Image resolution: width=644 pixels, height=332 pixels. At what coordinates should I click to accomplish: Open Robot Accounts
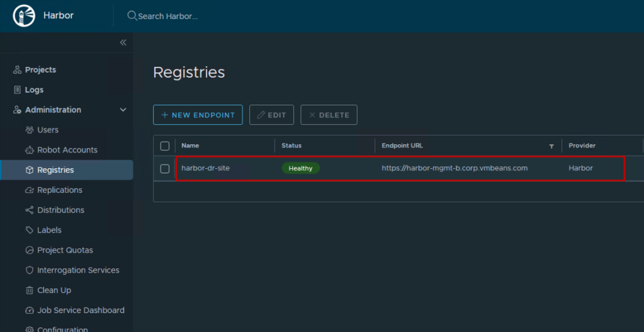[67, 150]
